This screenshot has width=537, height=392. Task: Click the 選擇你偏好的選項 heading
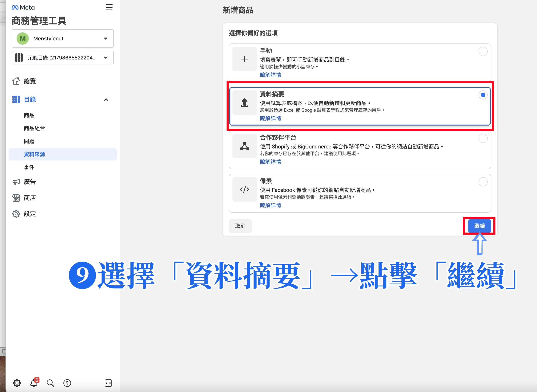coord(253,33)
